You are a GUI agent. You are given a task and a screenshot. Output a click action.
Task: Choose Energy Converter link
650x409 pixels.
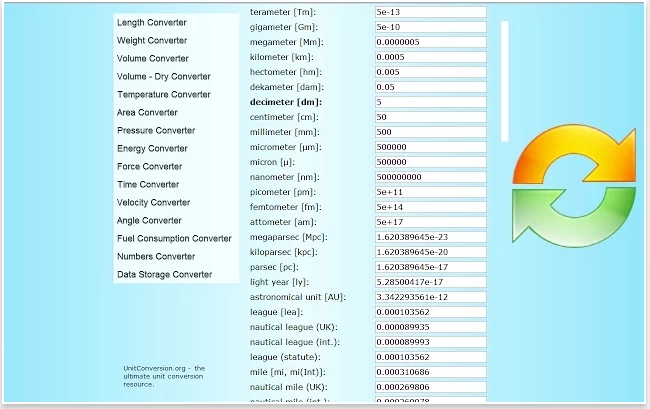[x=151, y=149]
